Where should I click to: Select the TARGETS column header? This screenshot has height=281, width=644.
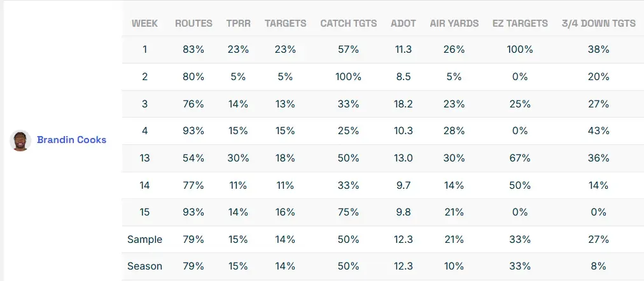point(285,24)
